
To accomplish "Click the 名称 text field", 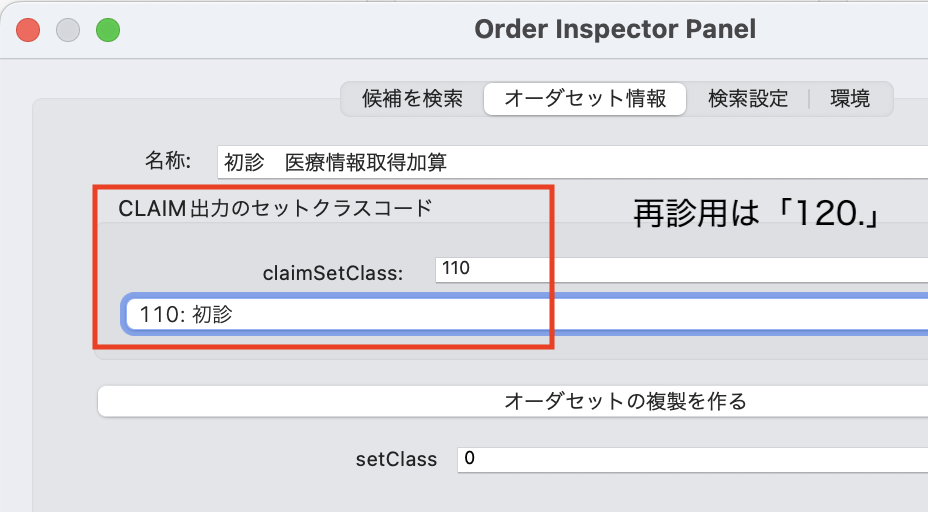I will [572, 161].
